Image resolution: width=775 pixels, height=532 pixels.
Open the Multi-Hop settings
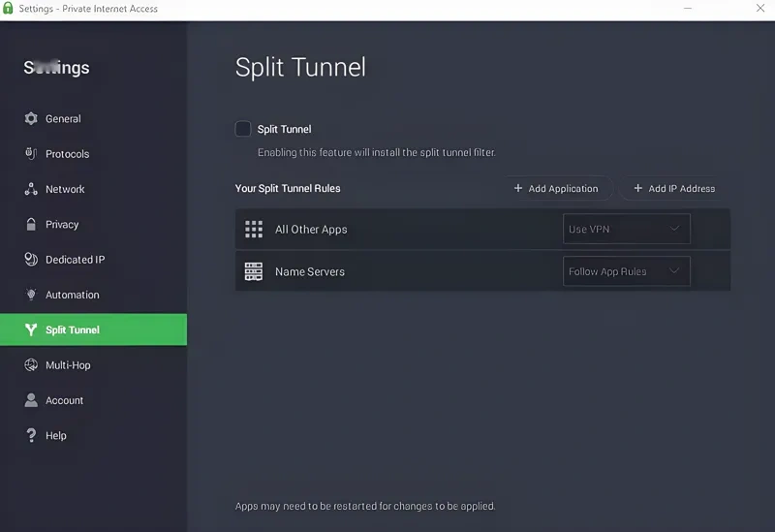coord(68,365)
